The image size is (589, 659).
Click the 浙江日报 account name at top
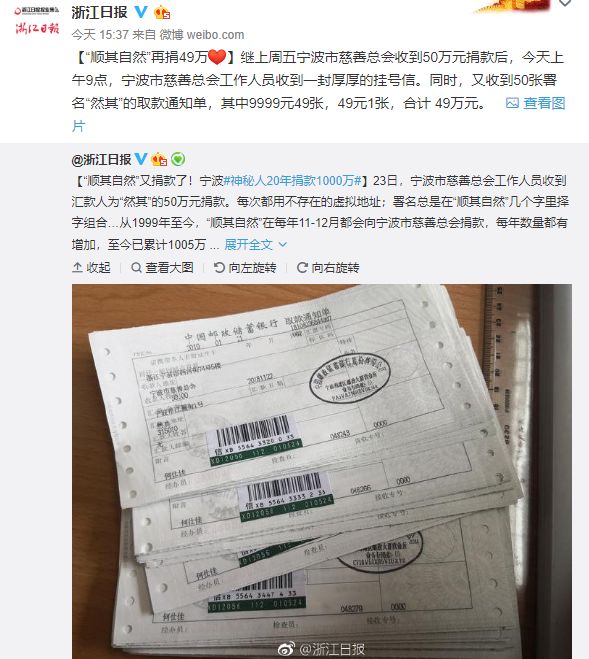click(x=100, y=12)
